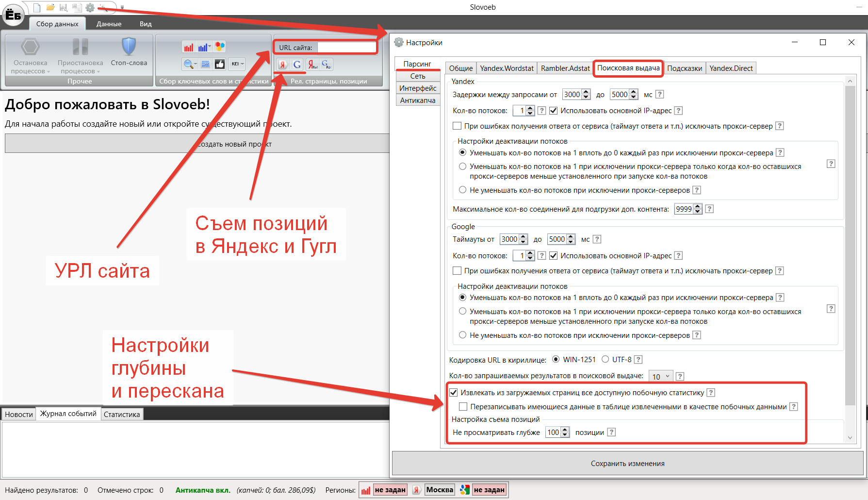The height and width of the screenshot is (500, 868).
Task: Select UTF-8 URL encoding radio button
Action: [x=605, y=359]
